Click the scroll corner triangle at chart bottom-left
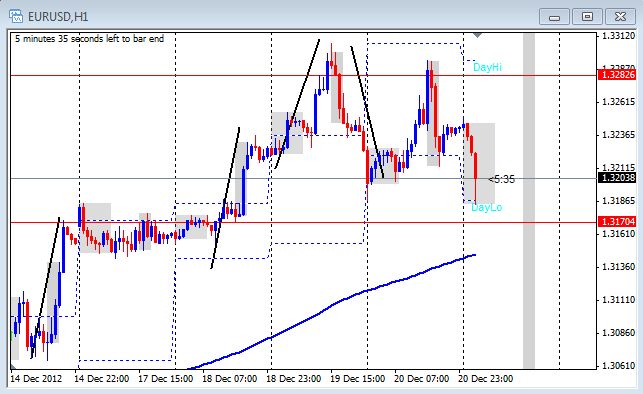Viewport: 643px width, 394px height. 13,366
